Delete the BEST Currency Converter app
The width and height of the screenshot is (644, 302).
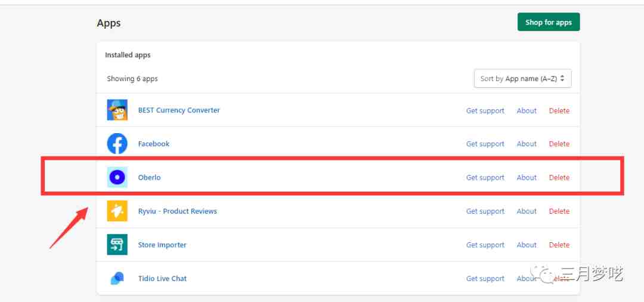click(559, 110)
